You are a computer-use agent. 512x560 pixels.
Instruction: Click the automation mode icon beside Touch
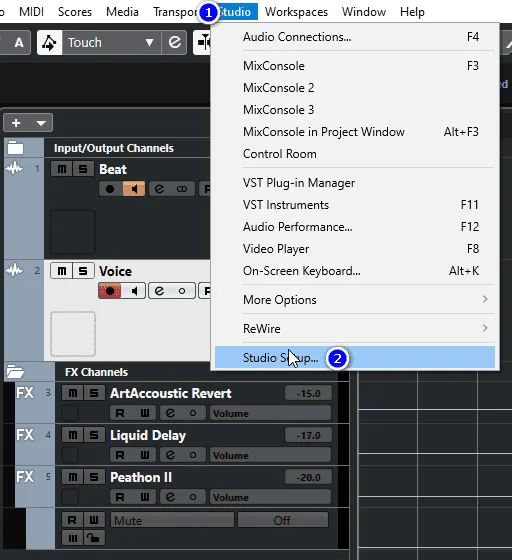(50, 42)
